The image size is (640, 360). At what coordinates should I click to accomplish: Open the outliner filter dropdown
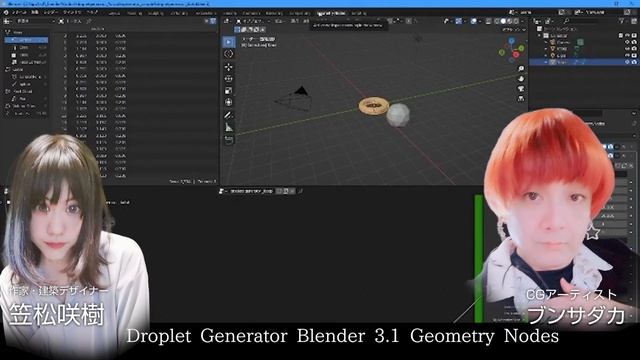point(623,21)
